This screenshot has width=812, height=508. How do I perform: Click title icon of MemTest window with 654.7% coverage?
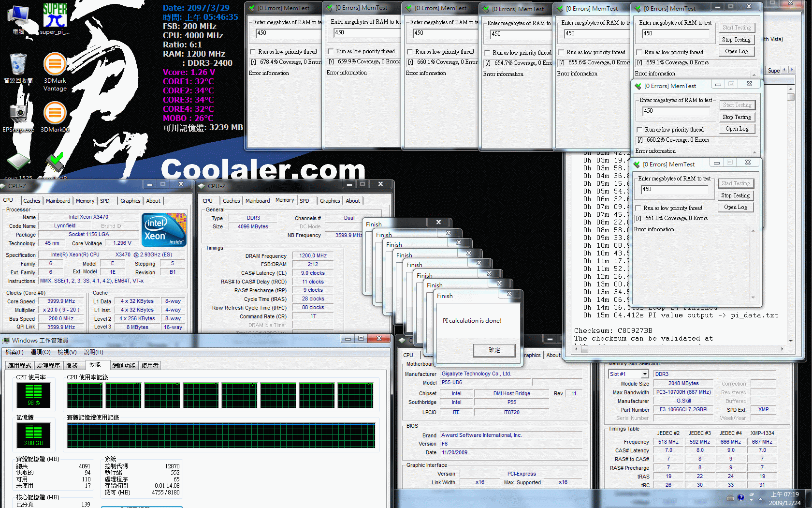(486, 9)
